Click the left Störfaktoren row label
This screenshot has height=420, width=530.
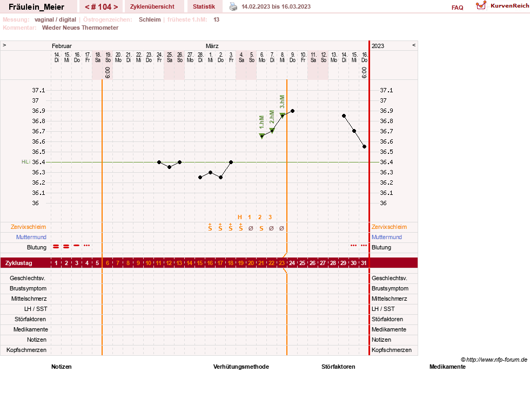click(30, 319)
